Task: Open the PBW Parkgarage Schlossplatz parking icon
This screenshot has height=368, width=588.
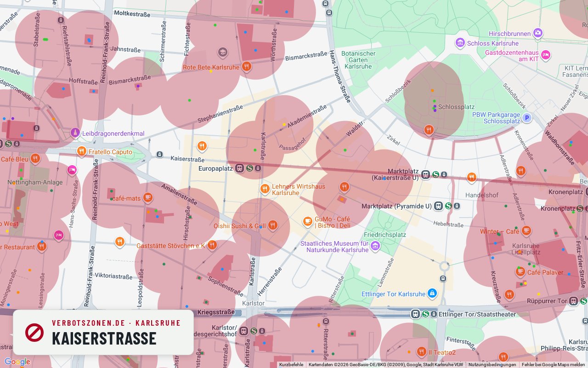Action: 527,118
